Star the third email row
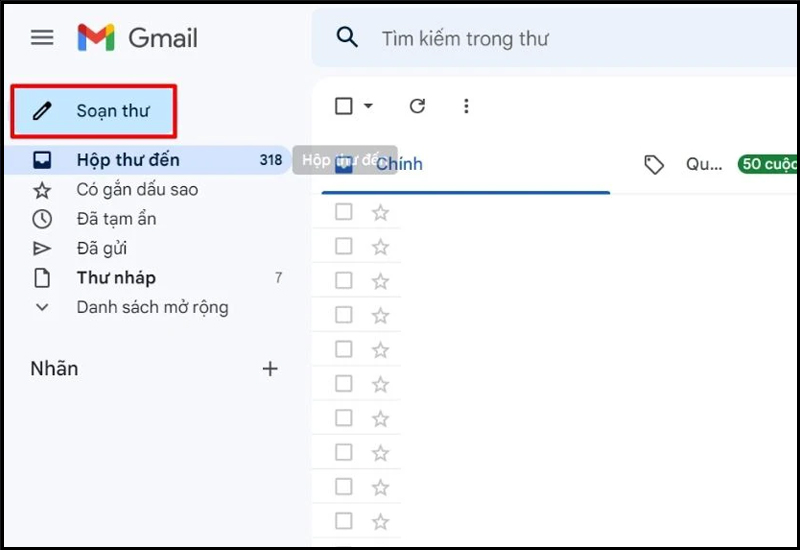The image size is (800, 550). [x=381, y=281]
